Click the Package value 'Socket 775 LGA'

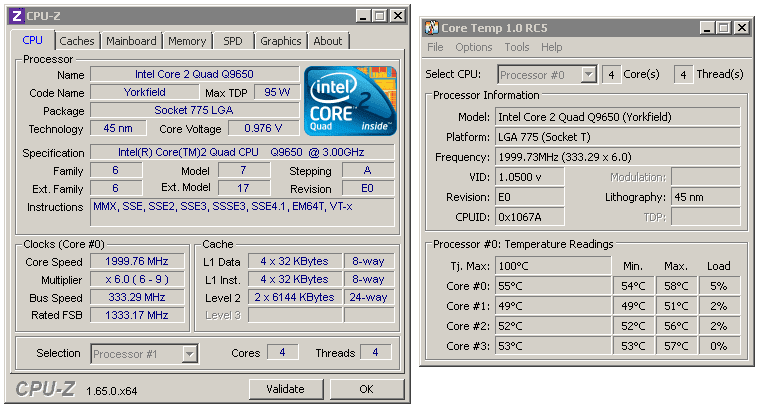194,110
